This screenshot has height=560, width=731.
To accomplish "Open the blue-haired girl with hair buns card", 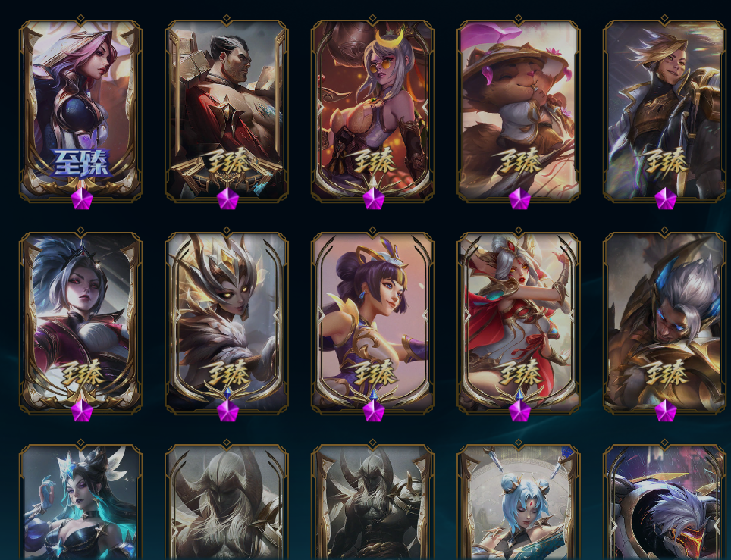I will (519, 502).
